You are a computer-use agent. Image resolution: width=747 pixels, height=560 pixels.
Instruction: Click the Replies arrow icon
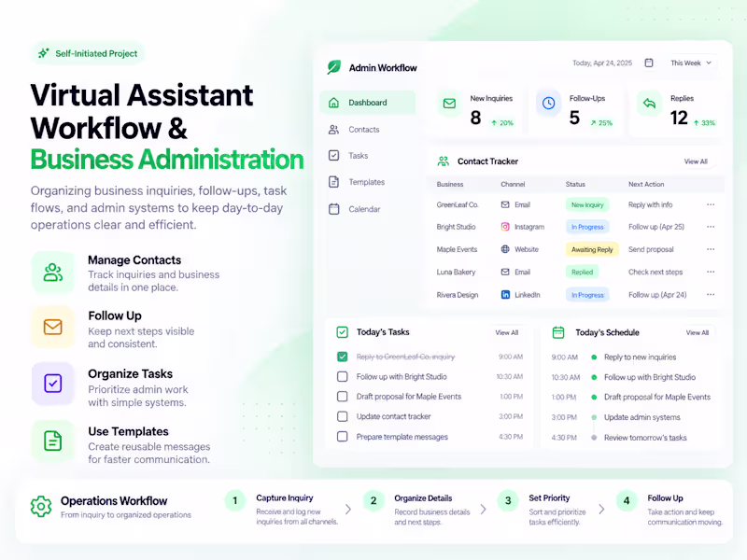pyautogui.click(x=649, y=104)
